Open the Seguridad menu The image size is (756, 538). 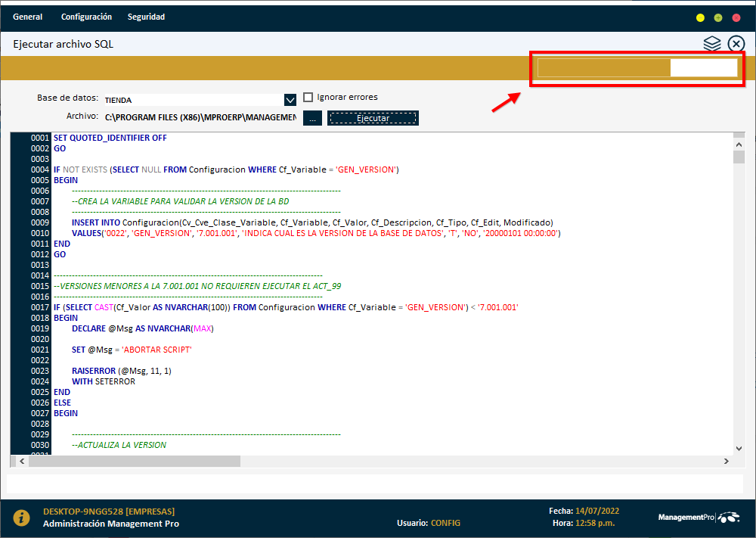click(x=146, y=16)
